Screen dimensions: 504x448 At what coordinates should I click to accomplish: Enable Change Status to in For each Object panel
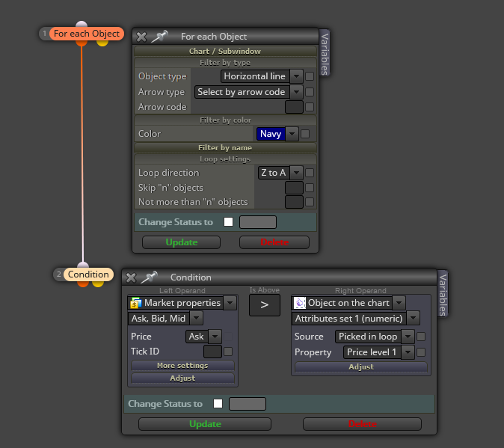pyautogui.click(x=228, y=221)
